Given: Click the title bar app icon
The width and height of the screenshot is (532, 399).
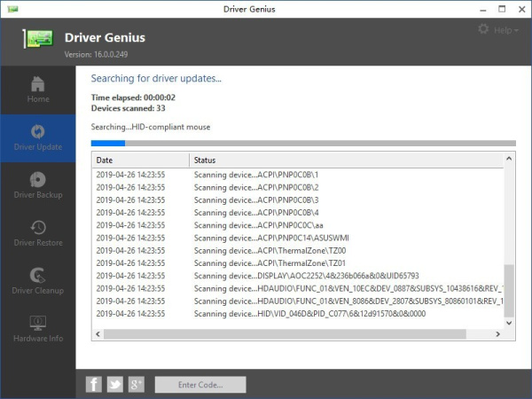Looking at the screenshot, I should [x=12, y=9].
